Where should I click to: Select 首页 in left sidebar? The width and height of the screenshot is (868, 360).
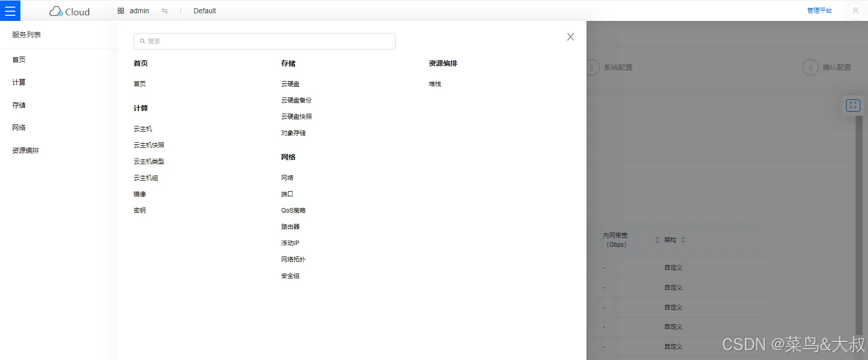(19, 60)
